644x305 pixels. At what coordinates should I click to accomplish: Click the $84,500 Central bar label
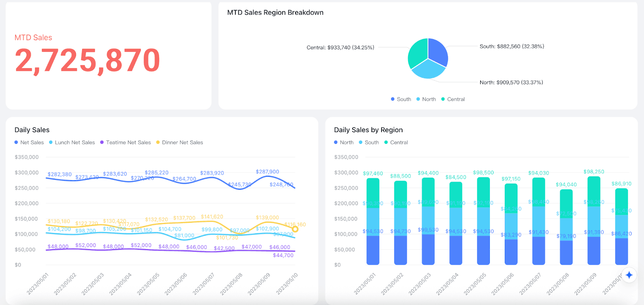(456, 177)
